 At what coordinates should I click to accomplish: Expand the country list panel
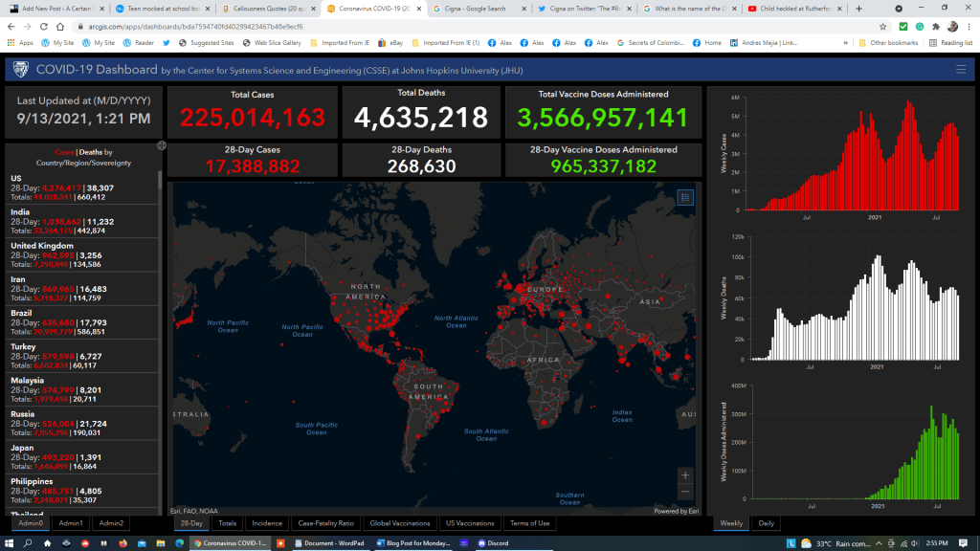pyautogui.click(x=162, y=145)
